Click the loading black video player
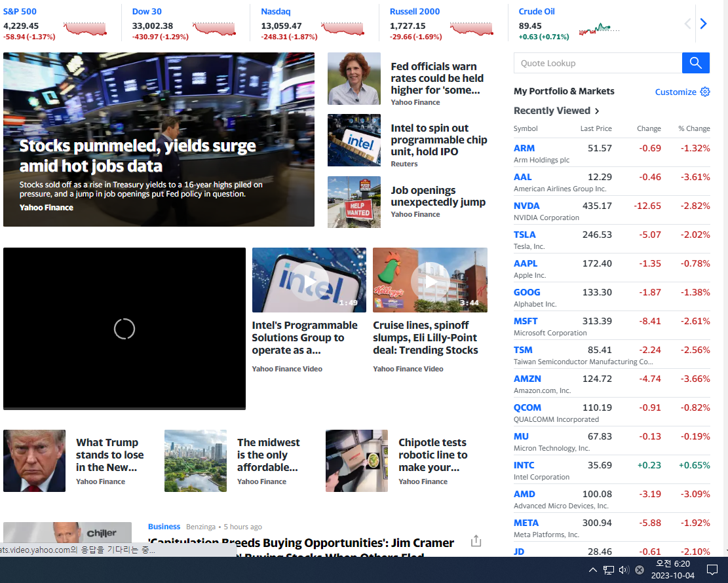728x583 pixels. pyautogui.click(x=125, y=329)
